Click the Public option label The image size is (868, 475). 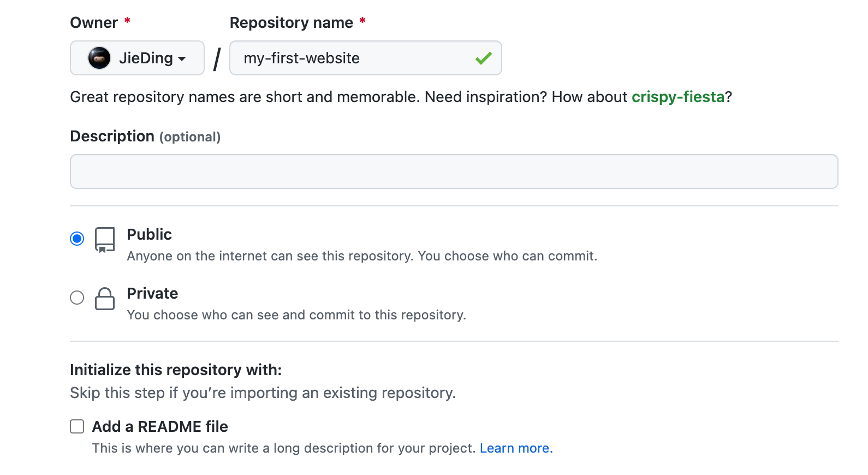149,234
